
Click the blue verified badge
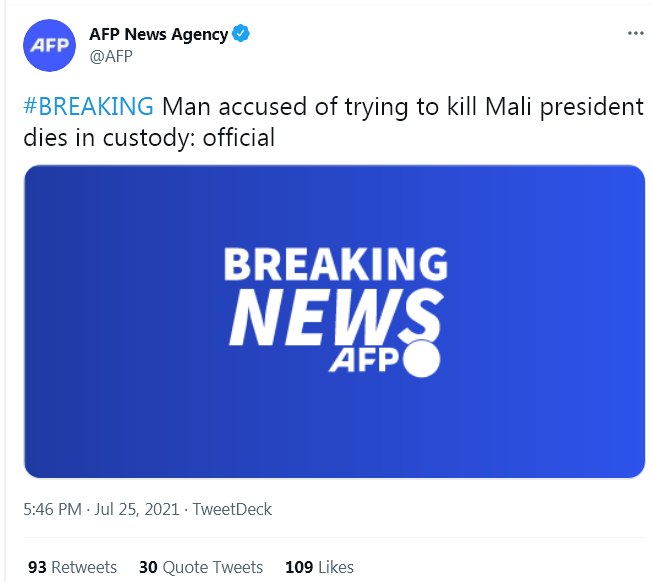[241, 33]
